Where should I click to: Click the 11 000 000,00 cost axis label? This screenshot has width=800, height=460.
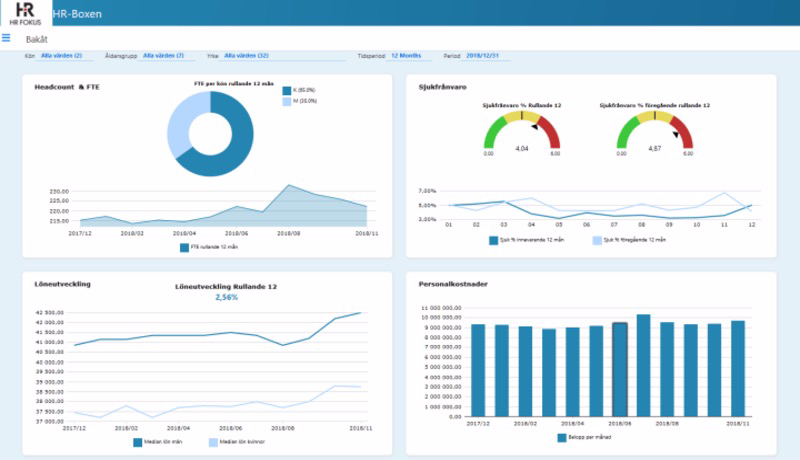[441, 308]
